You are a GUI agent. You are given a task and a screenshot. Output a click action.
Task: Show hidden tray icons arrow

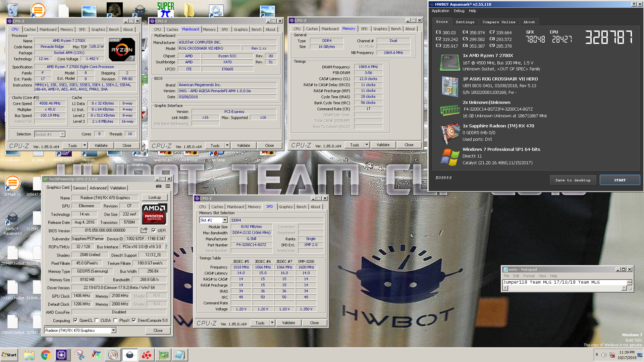pos(597,355)
